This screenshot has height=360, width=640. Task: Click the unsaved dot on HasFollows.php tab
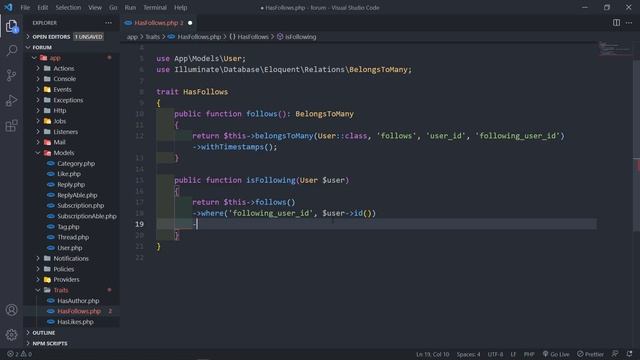click(190, 23)
